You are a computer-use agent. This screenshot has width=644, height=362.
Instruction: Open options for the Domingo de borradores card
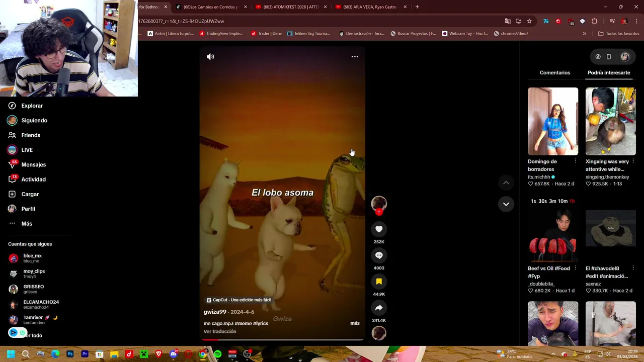[x=576, y=161]
